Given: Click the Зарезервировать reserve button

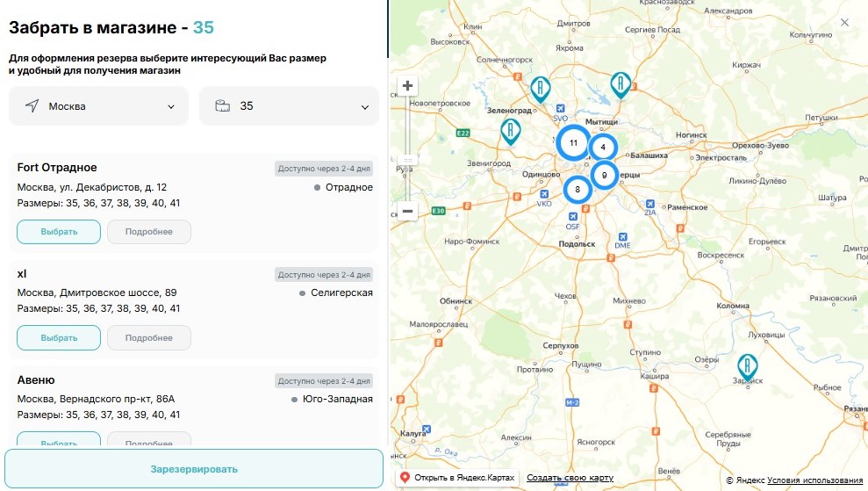Looking at the screenshot, I should (194, 469).
